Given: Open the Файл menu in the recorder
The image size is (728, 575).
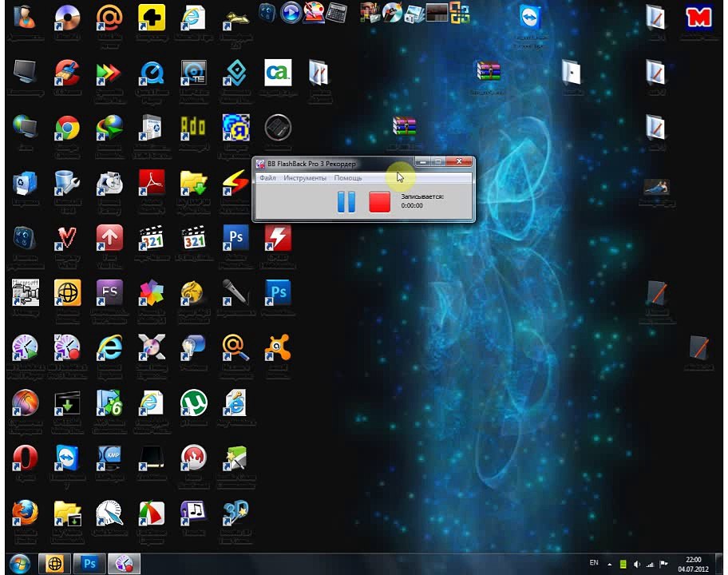Looking at the screenshot, I should coord(267,178).
